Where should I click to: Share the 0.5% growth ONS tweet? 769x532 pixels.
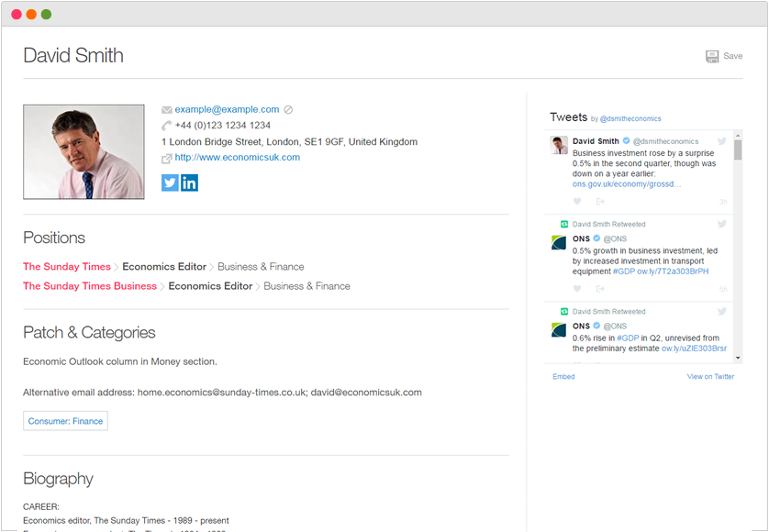click(600, 289)
